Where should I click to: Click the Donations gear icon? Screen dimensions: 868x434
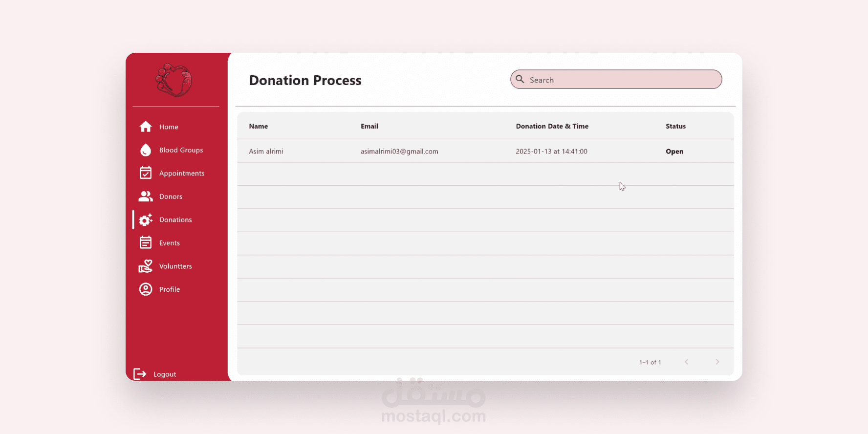(x=146, y=220)
